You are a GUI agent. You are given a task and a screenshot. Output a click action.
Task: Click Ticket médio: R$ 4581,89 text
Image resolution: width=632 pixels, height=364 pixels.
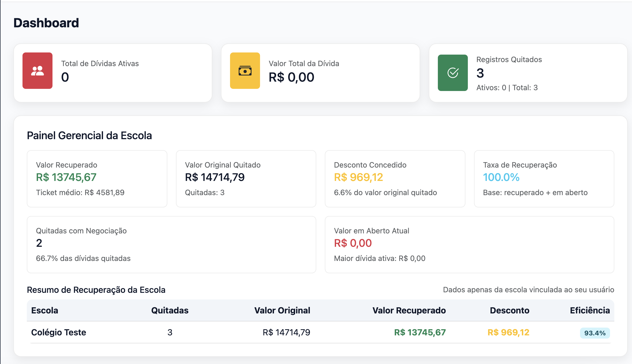[80, 192]
